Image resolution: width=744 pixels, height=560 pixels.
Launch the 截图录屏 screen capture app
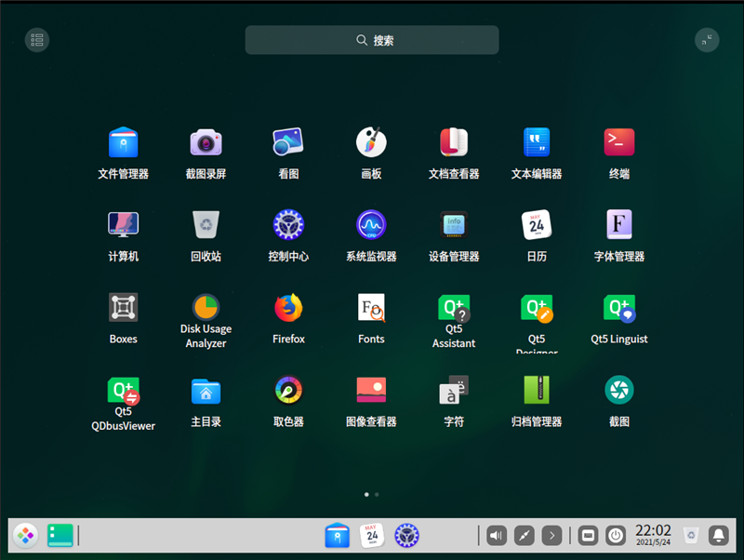click(206, 142)
